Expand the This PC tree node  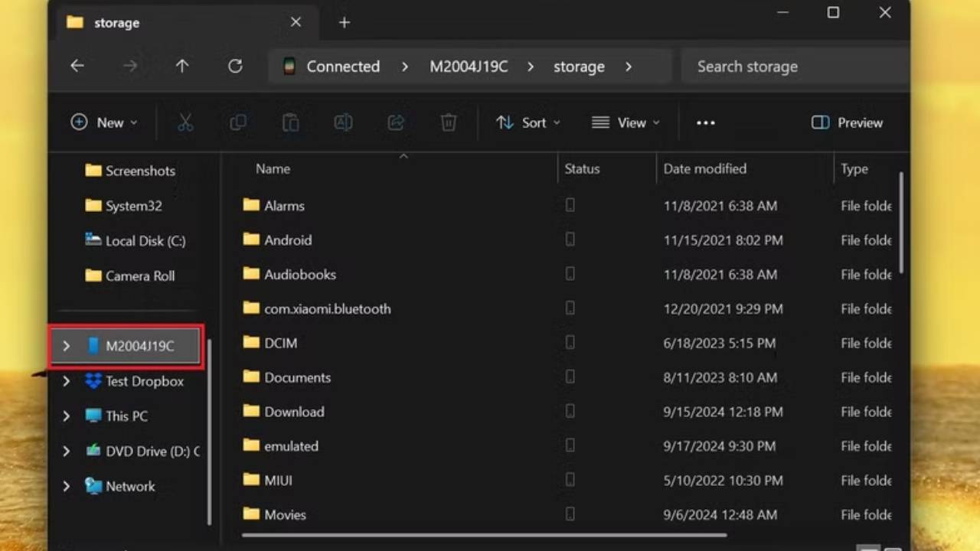67,416
